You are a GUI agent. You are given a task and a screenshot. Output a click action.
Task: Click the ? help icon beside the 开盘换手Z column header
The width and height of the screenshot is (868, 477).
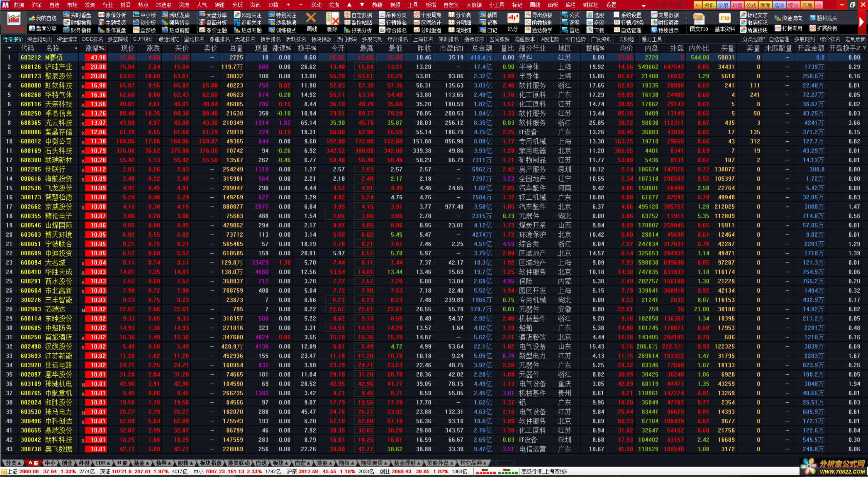[x=864, y=48]
